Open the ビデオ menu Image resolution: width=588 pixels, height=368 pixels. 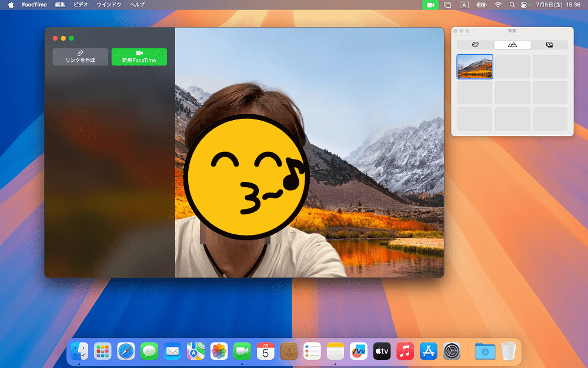pos(81,5)
